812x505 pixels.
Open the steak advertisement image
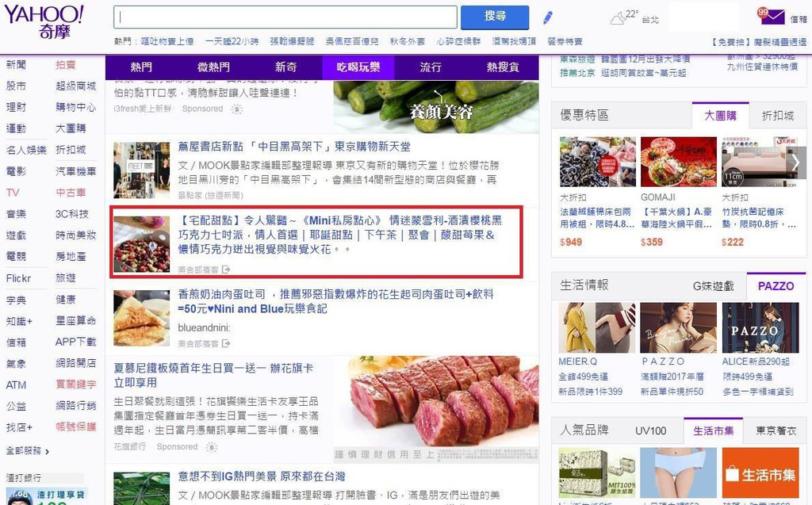[436, 408]
